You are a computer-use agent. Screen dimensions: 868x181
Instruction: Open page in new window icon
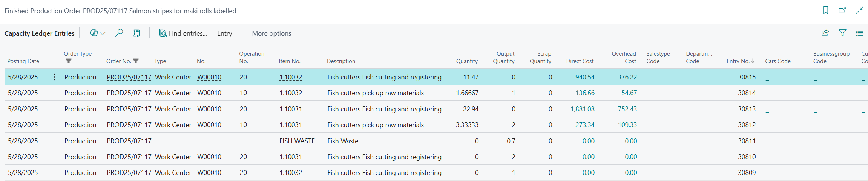842,10
